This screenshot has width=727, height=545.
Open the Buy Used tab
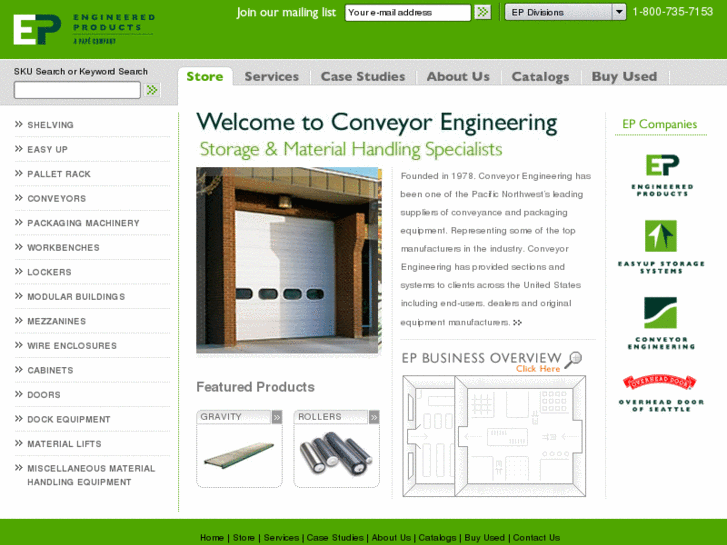(624, 77)
